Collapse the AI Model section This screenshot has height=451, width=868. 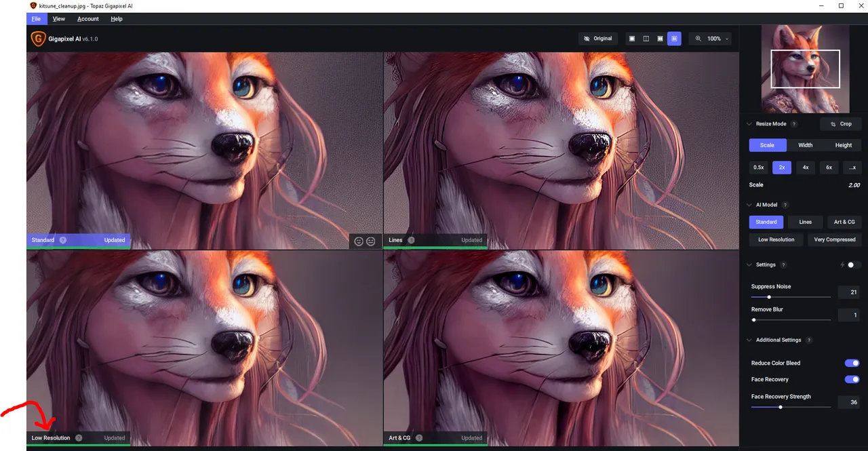(x=749, y=205)
